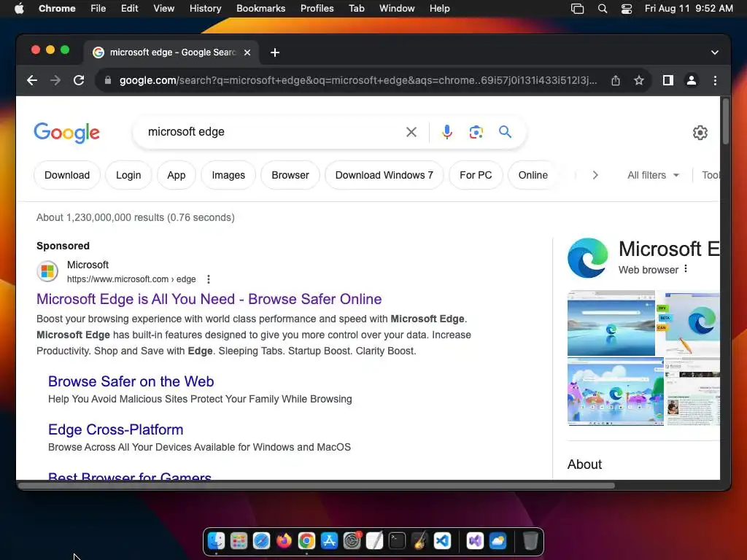Search by image with Lens
This screenshot has height=560, width=747.
476,132
